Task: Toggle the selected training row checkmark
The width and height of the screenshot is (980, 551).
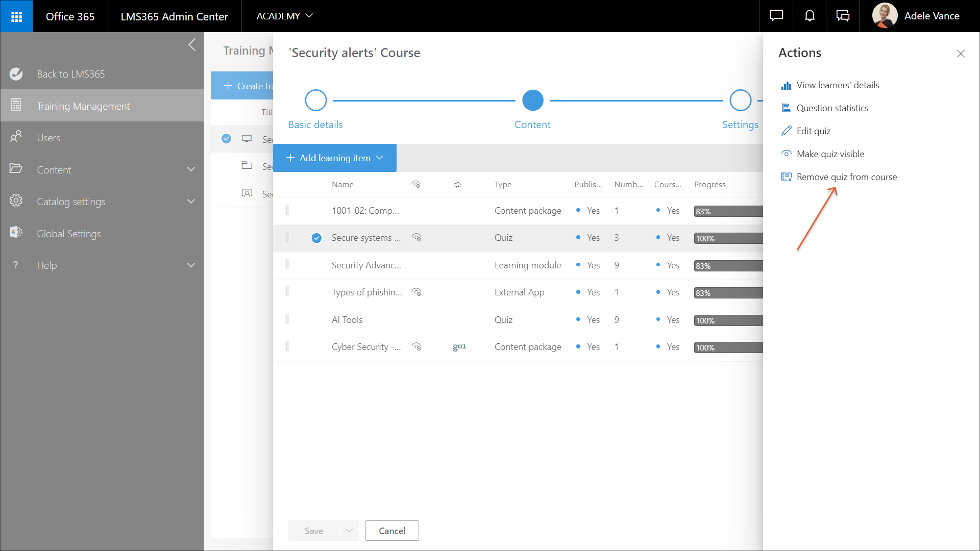Action: [x=227, y=139]
